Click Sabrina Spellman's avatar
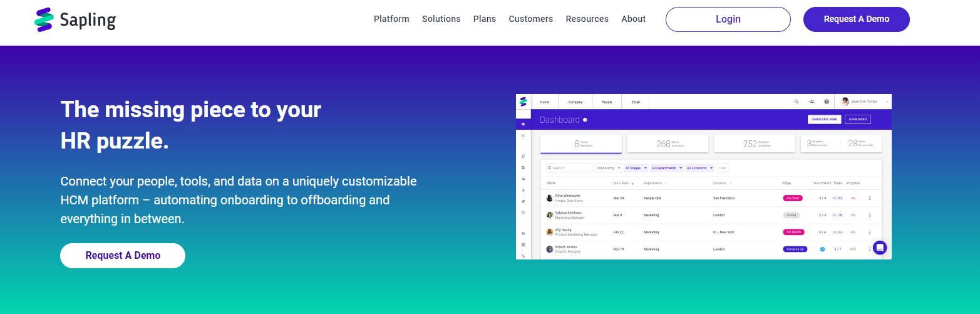980x314 pixels. [x=550, y=214]
